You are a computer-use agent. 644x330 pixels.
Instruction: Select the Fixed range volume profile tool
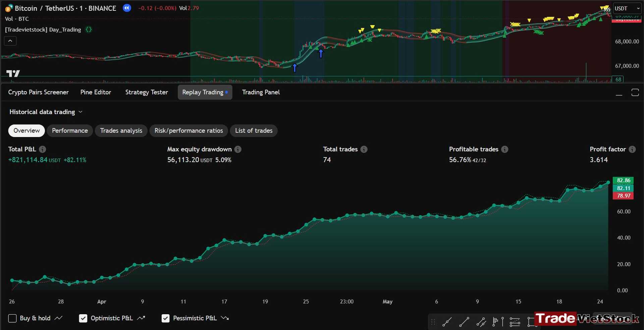[495, 322]
